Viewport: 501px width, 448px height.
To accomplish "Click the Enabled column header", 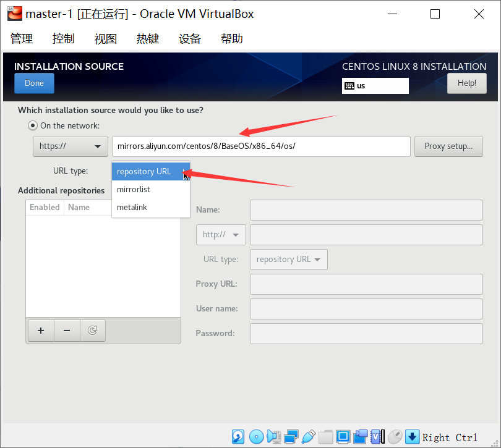I will click(x=45, y=207).
